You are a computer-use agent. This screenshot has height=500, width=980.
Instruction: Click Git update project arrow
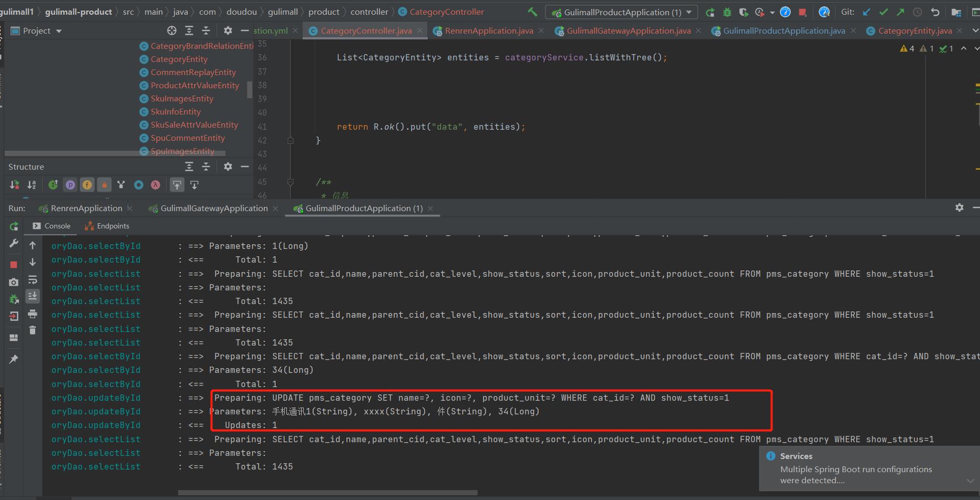866,12
